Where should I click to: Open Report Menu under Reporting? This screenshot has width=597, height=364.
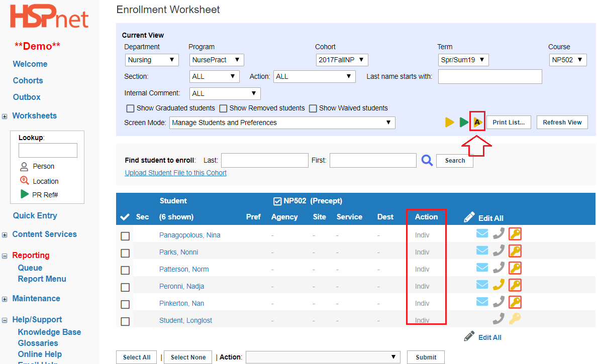coord(42,279)
